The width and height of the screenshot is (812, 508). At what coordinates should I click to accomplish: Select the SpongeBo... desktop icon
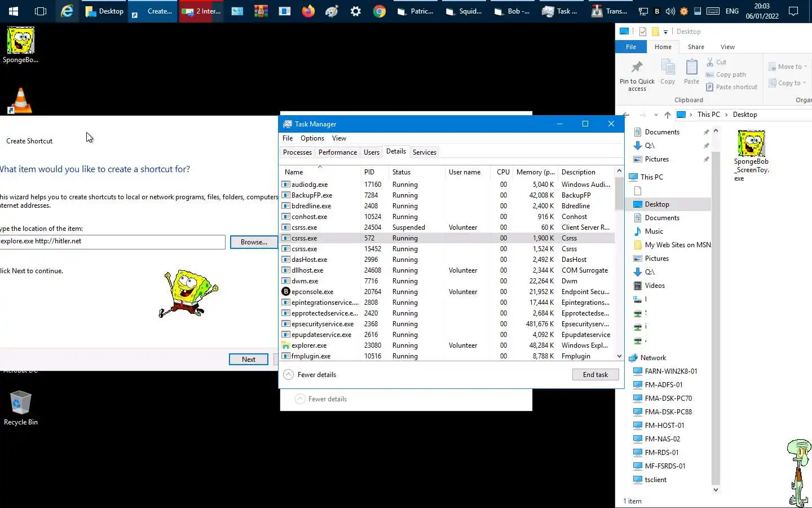(x=21, y=45)
